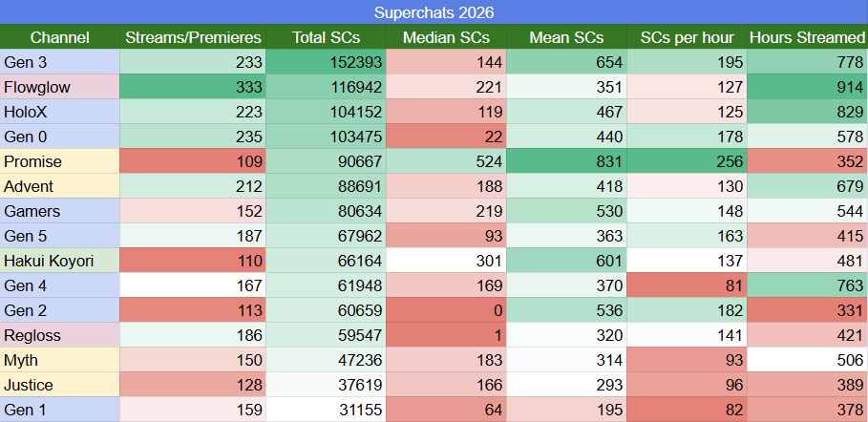The image size is (868, 422).
Task: Click Advent hours streamed value 679
Action: coord(808,186)
